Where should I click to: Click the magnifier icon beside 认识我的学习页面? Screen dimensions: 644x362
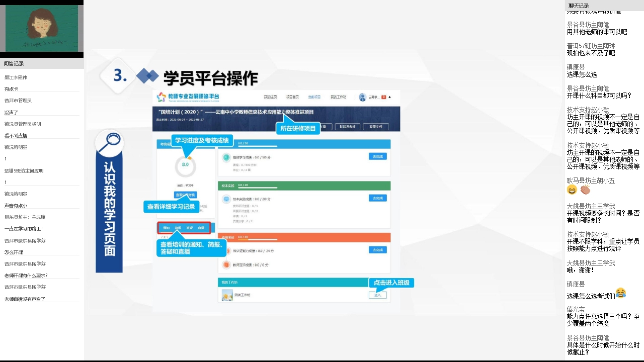[109, 143]
